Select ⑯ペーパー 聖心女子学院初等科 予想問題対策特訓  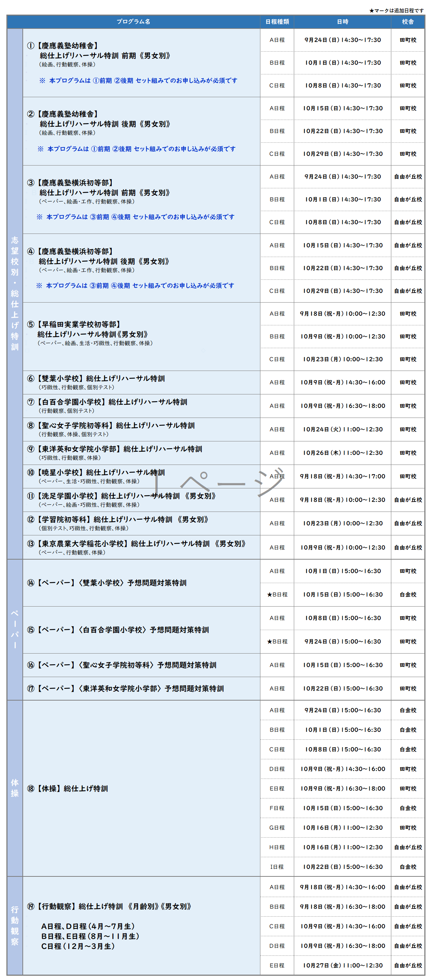click(122, 665)
